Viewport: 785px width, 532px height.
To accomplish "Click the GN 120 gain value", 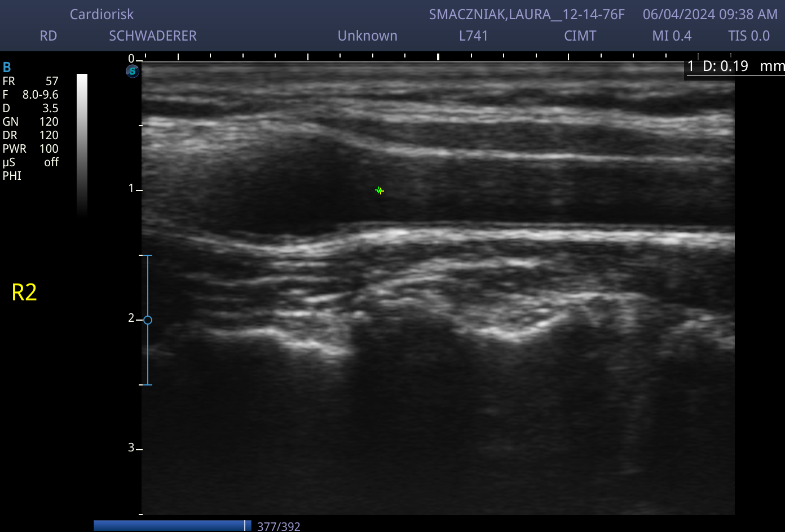I will coord(30,122).
